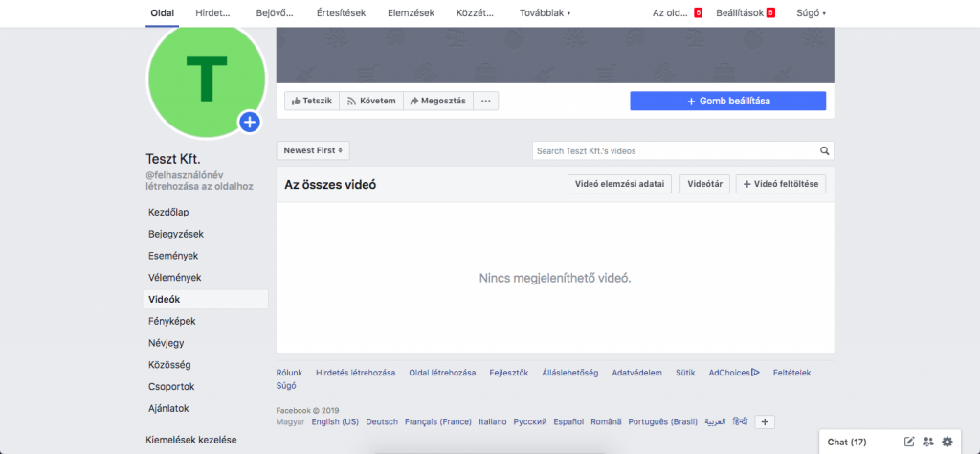Screen dimensions: 980x454
Task: Select the Oldal tab
Action: click(x=163, y=13)
